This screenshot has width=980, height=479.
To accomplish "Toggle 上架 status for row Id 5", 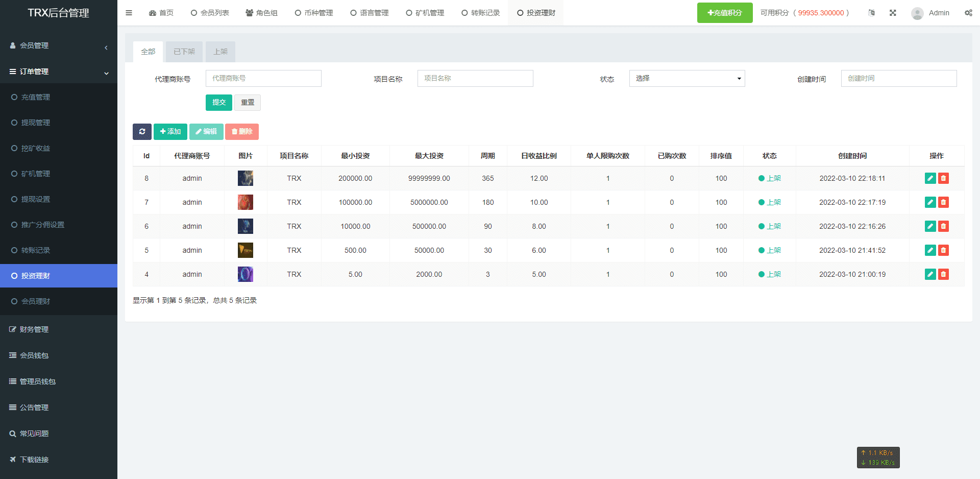I will [x=770, y=250].
